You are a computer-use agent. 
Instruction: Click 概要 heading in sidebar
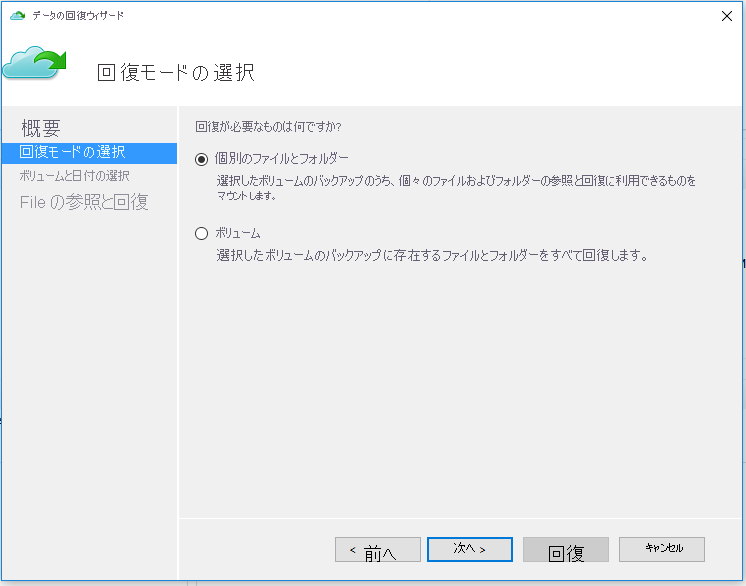41,128
